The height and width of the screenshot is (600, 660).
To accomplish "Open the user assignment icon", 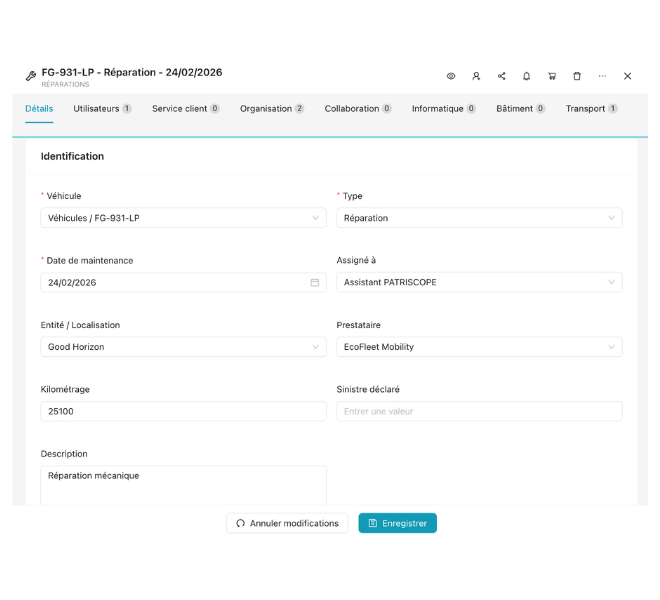I will coord(476,76).
